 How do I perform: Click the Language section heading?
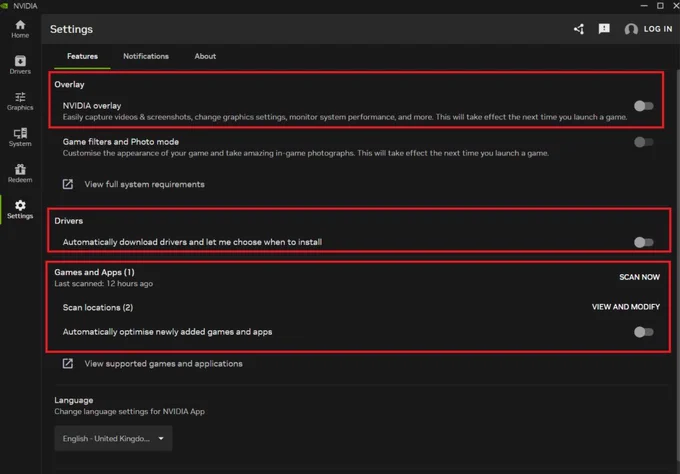point(74,400)
